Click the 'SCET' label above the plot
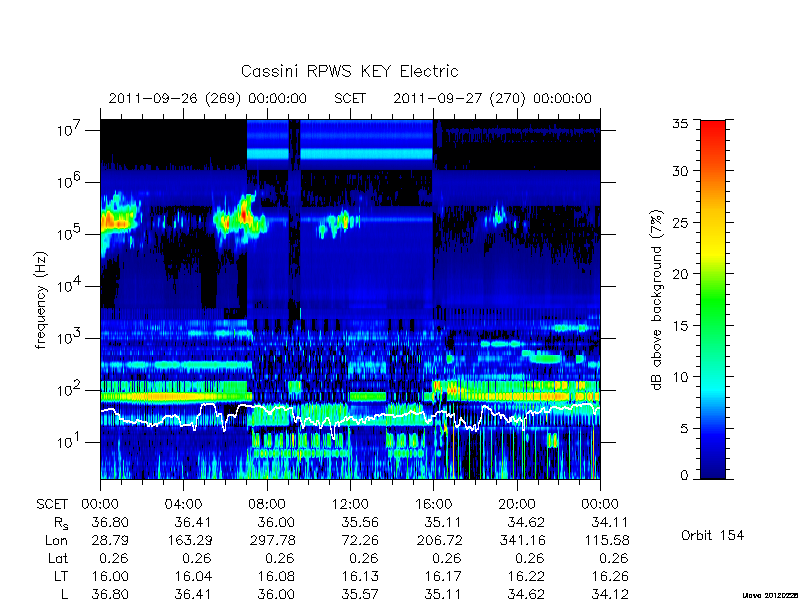 (x=350, y=98)
